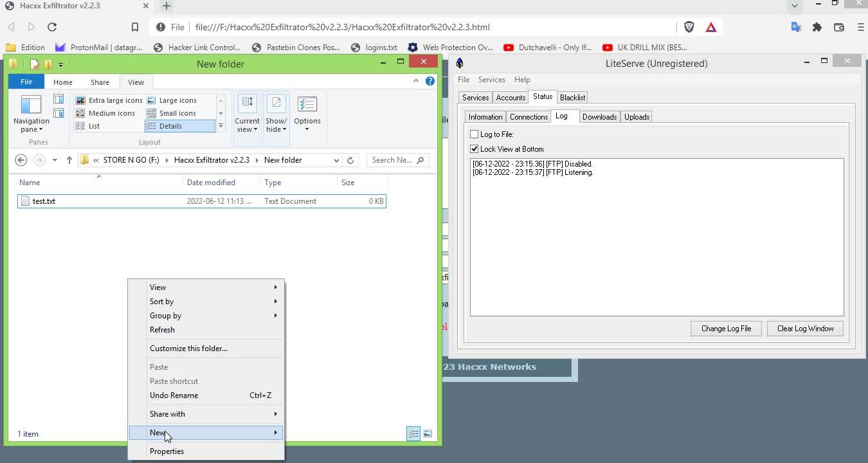Click the Change Log File button
868x463 pixels.
(727, 329)
